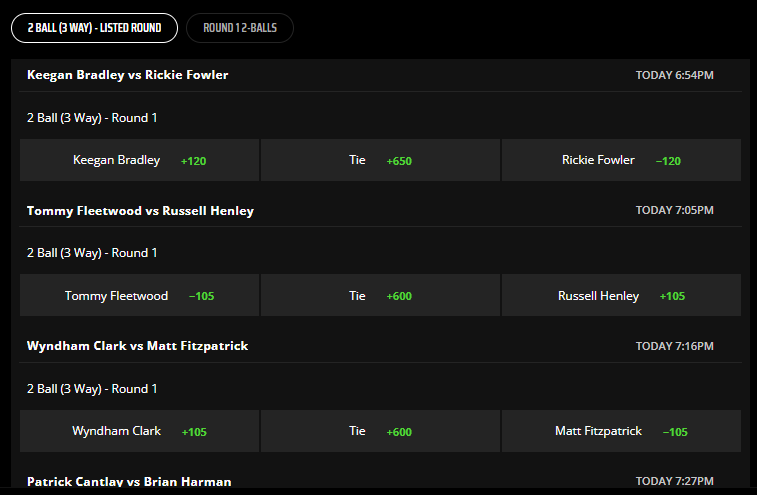The image size is (757, 495).
Task: Choose Tie +600 for Fleetwood vs Henley
Action: point(380,295)
